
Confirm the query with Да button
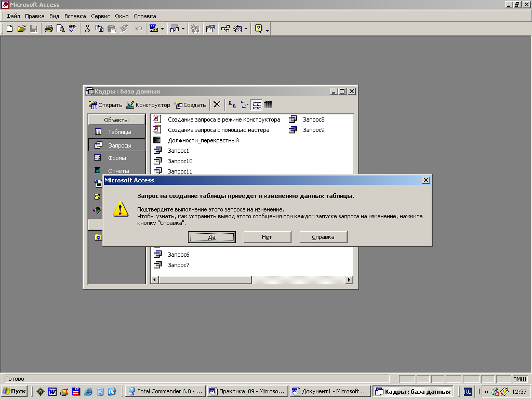(x=212, y=237)
